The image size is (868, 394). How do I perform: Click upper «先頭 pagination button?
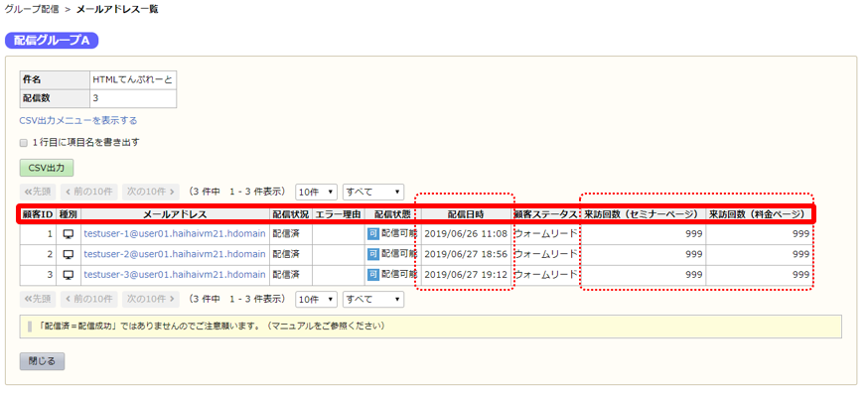[x=38, y=192]
